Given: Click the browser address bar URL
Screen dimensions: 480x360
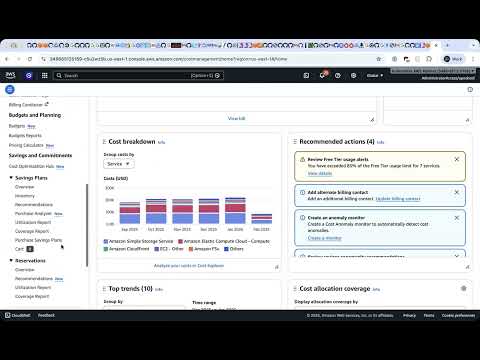Looking at the screenshot, I should 168,59.
